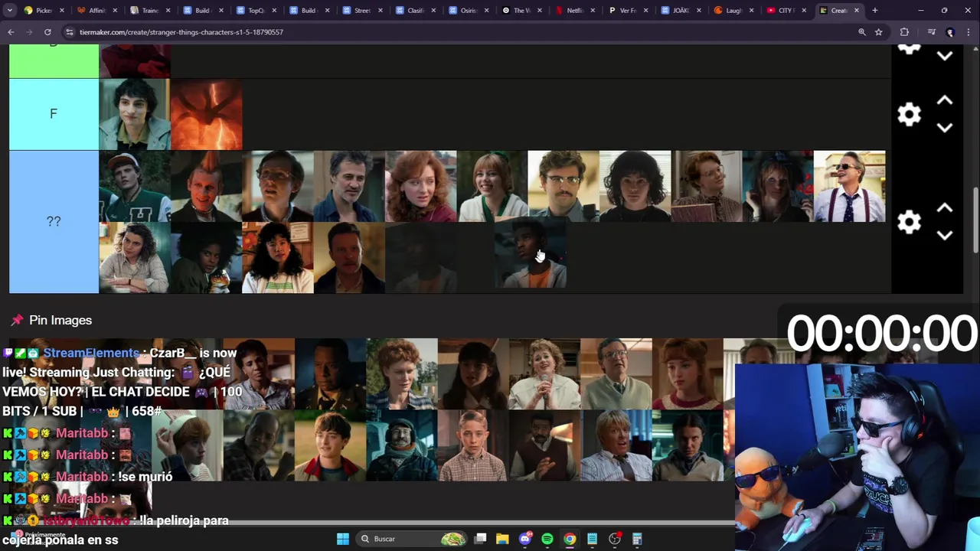Move the ?? tier row up
The height and width of the screenshot is (551, 980).
coord(945,208)
